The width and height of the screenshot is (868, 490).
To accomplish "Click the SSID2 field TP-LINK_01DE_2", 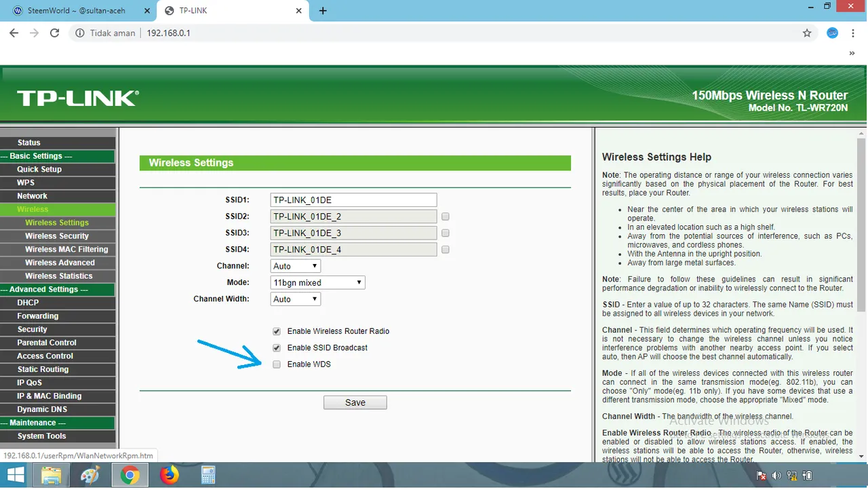I will click(x=353, y=216).
